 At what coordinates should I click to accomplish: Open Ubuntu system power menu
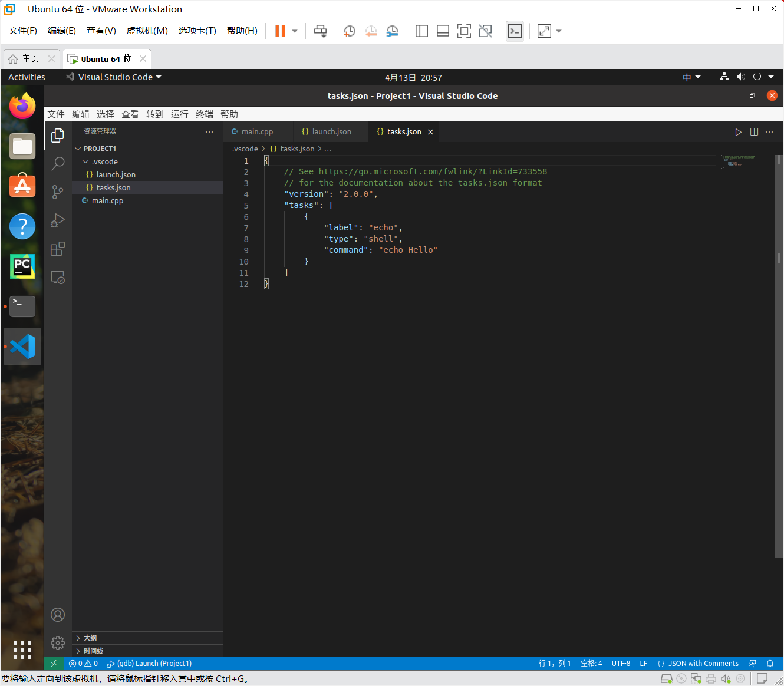[763, 77]
